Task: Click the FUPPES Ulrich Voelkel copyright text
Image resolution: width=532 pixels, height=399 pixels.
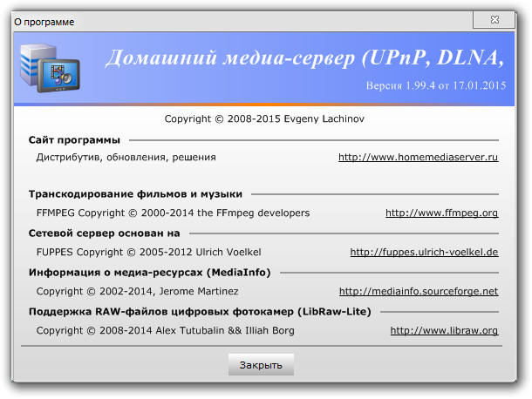Action: tap(148, 252)
